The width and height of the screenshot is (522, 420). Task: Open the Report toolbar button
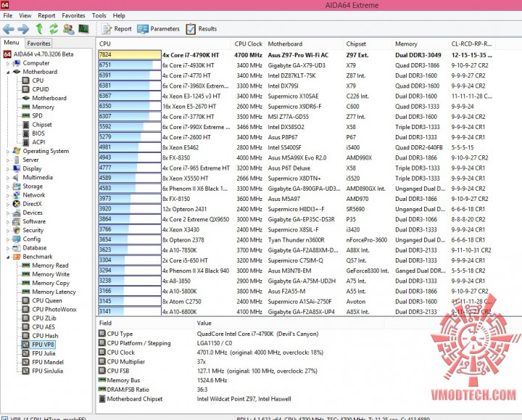(117, 29)
